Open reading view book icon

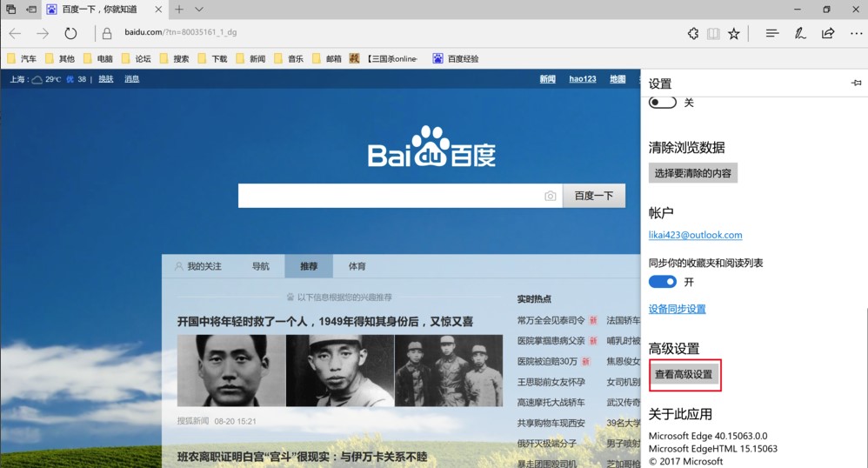[x=713, y=34]
